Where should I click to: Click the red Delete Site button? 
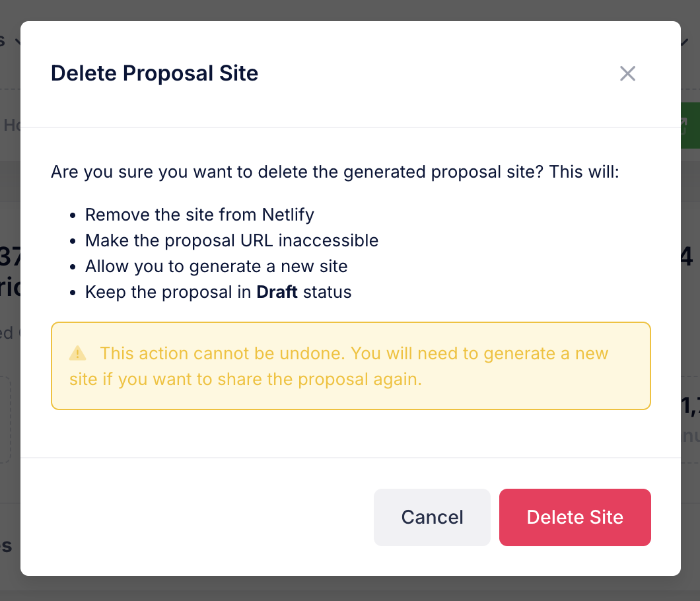(x=575, y=517)
